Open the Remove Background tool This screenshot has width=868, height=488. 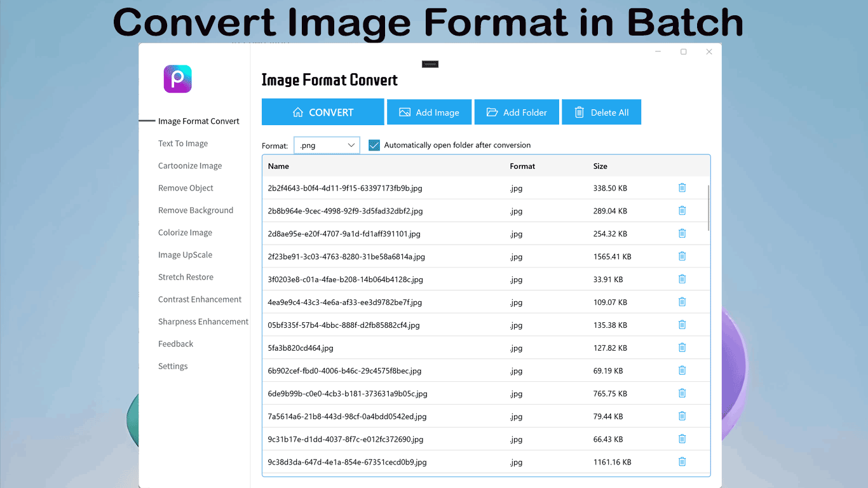pos(195,210)
